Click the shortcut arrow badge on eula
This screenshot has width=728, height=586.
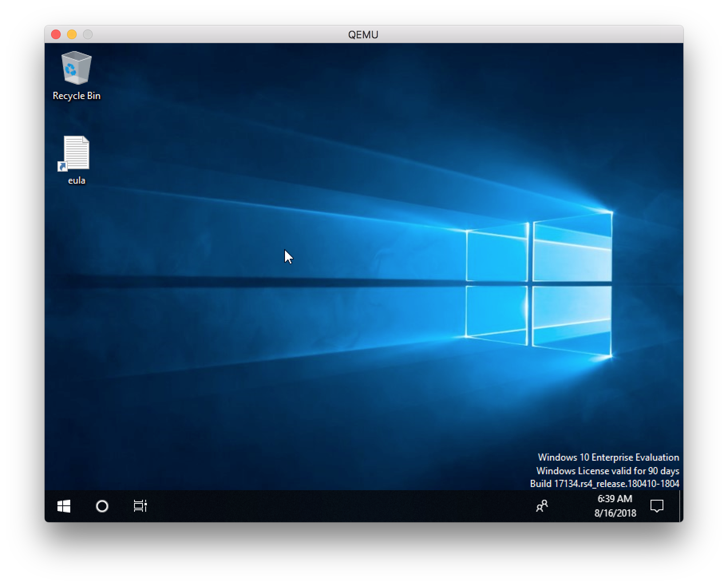[63, 167]
